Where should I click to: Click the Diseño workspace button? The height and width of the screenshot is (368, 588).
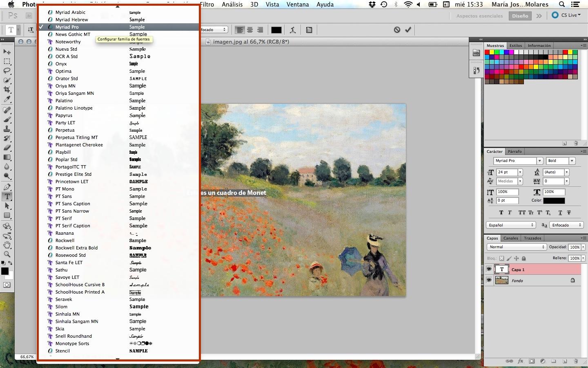pyautogui.click(x=520, y=16)
